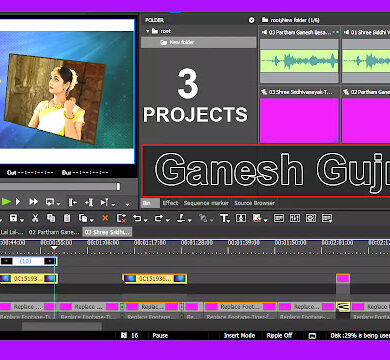Click the Paste clipboard icon
Image resolution: width=390 pixels, height=360 pixels.
pos(67,218)
